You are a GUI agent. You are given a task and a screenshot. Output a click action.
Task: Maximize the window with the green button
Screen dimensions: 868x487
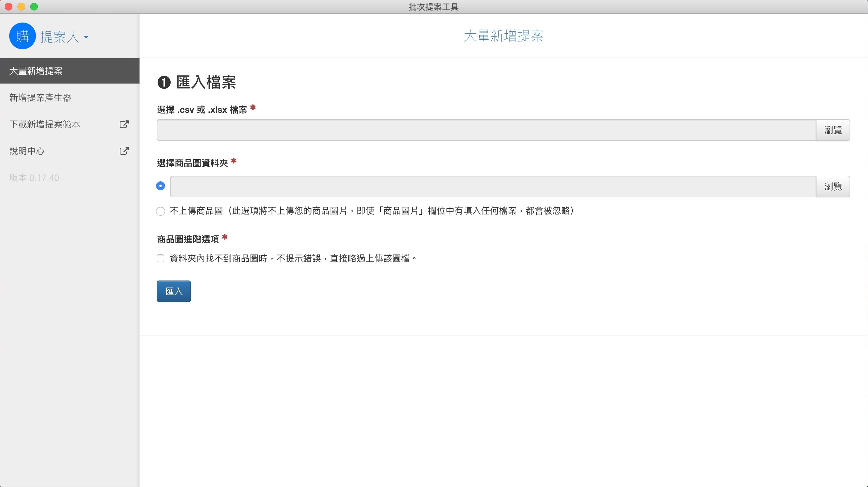tap(34, 7)
